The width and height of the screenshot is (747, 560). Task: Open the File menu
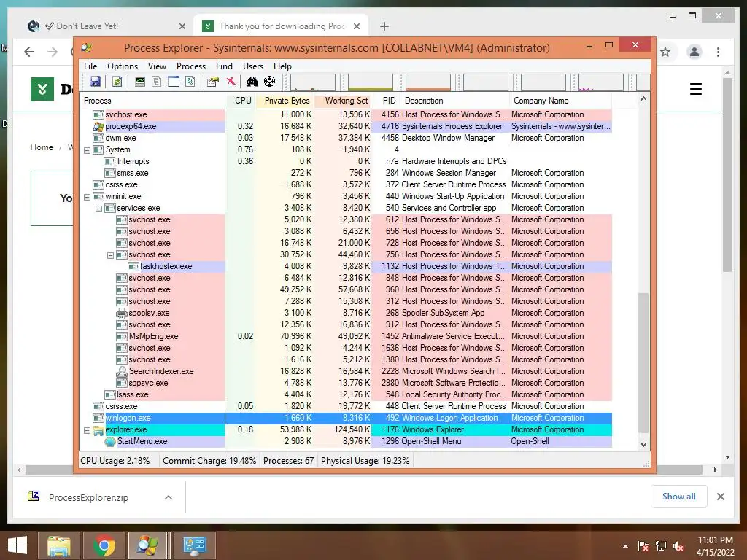coord(90,66)
